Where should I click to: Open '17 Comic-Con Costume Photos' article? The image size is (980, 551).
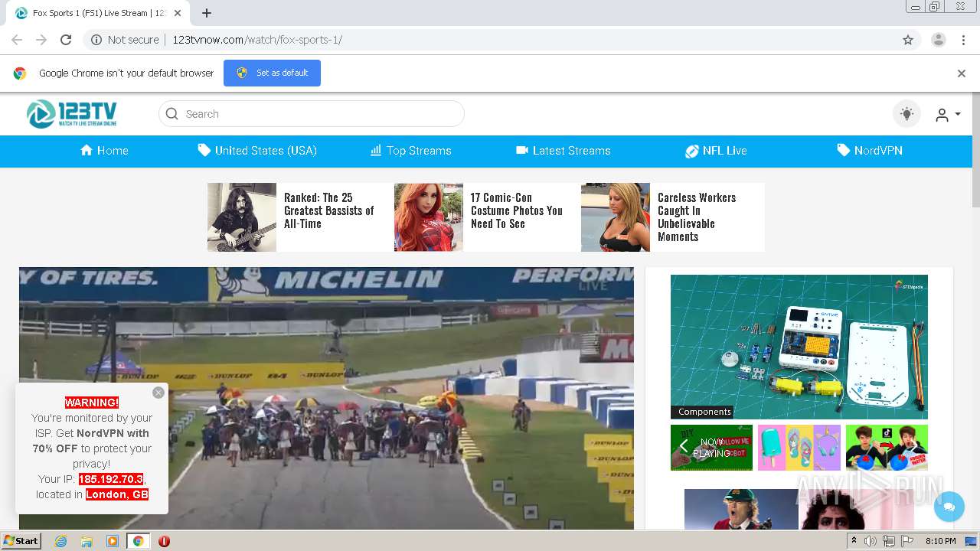tap(517, 210)
